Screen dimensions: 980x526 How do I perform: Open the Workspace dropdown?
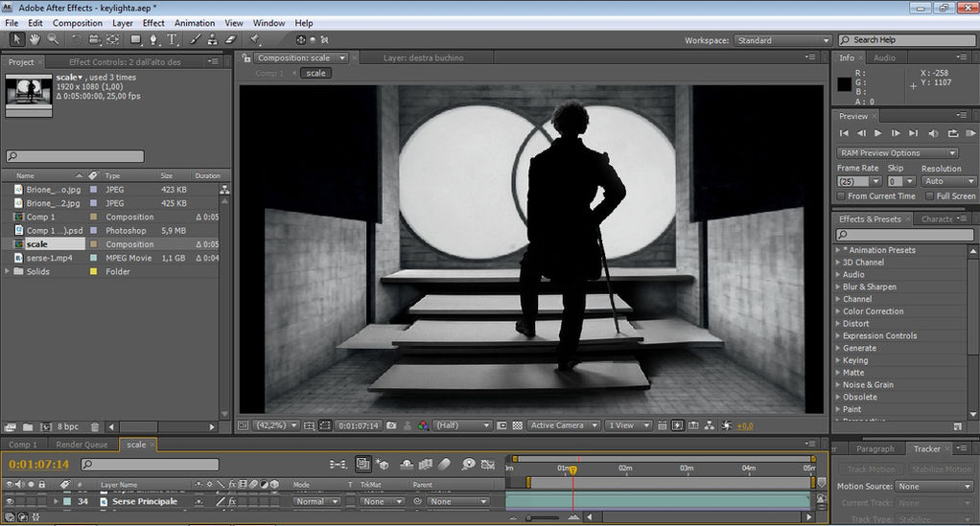coord(782,40)
